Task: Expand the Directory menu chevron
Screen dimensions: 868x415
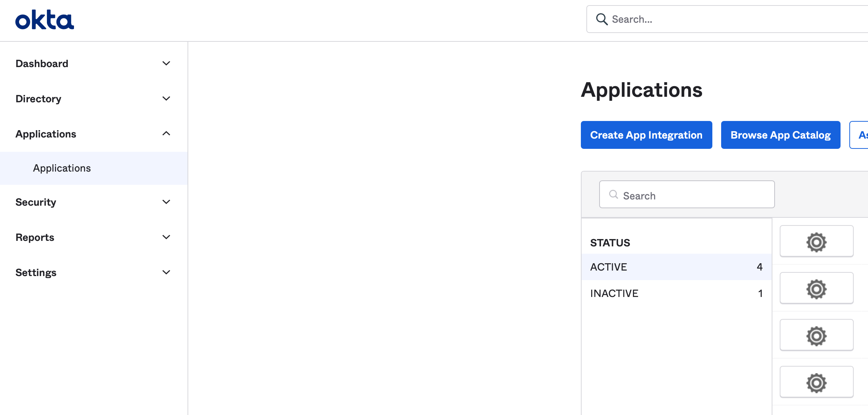Action: tap(166, 99)
